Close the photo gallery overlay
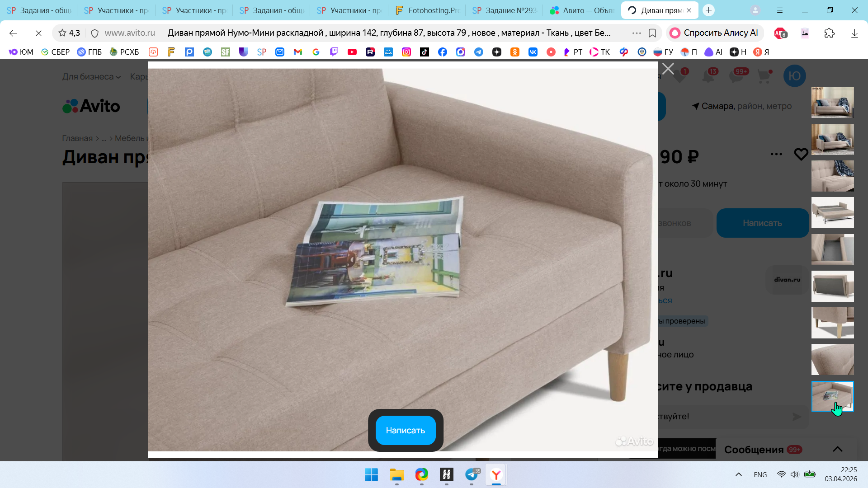 [668, 69]
